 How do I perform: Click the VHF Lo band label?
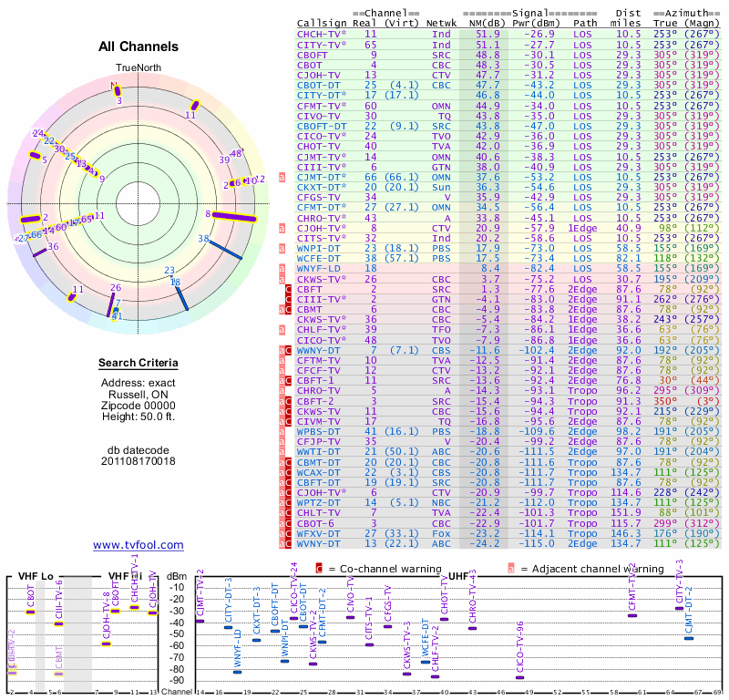coord(33,576)
